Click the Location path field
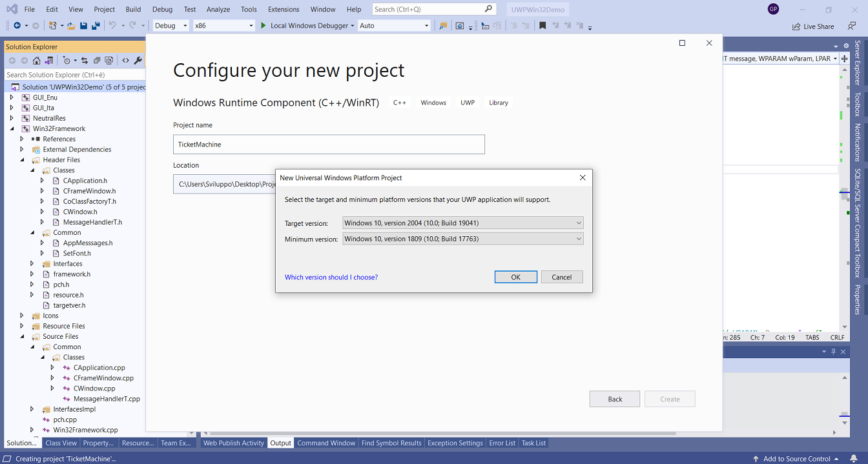The width and height of the screenshot is (868, 464). 225,184
